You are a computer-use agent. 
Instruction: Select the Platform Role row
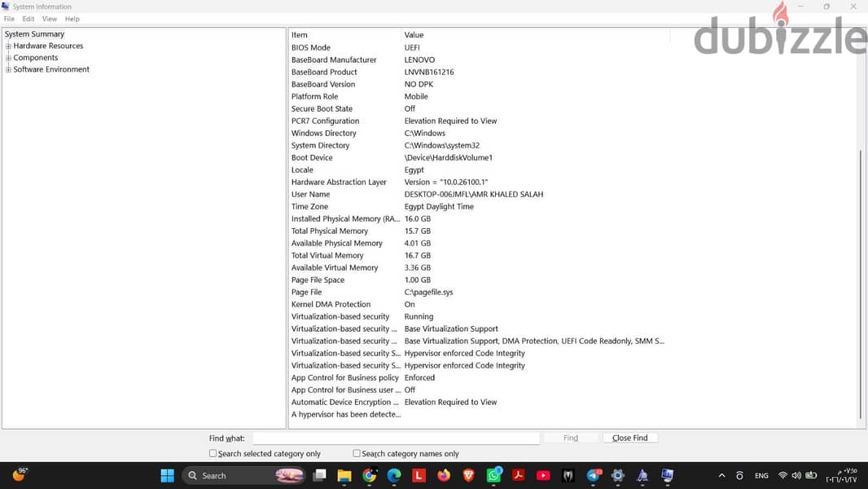click(x=479, y=96)
